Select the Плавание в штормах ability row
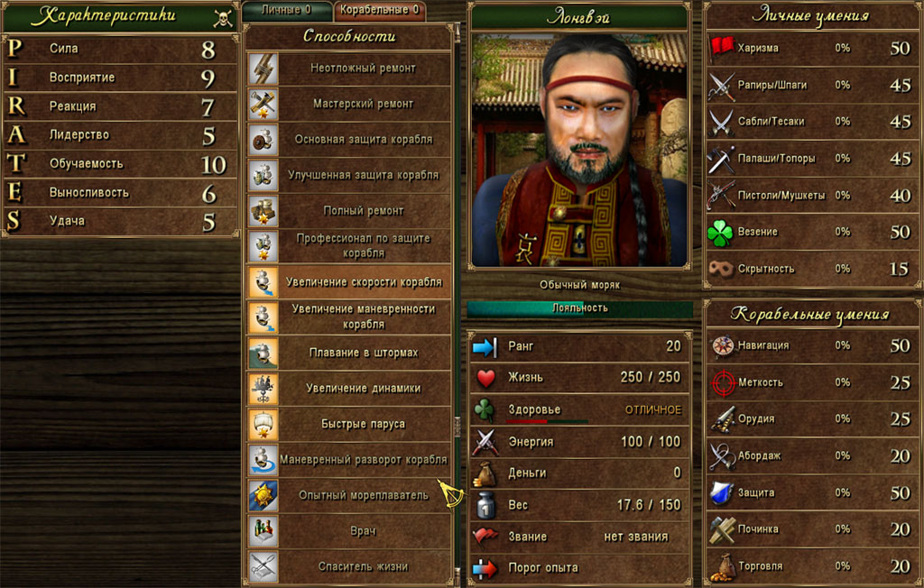924x588 pixels. pyautogui.click(x=349, y=353)
